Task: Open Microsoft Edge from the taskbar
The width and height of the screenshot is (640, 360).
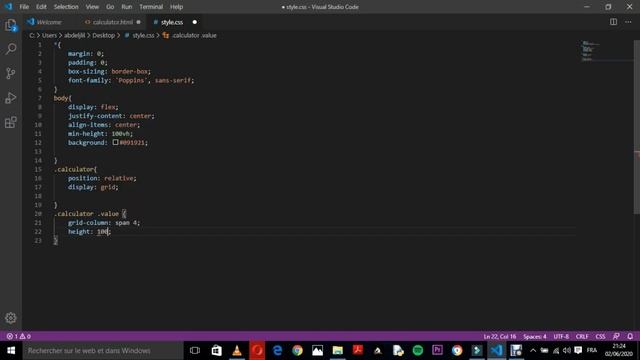Action: click(277, 351)
